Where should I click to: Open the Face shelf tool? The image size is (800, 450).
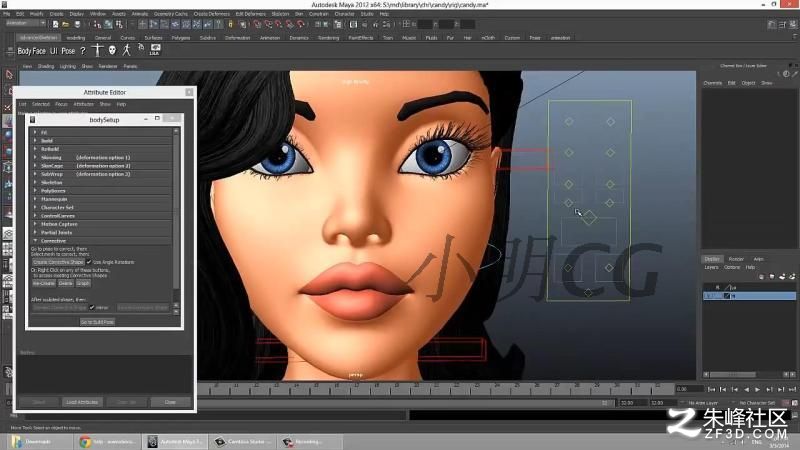click(39, 51)
